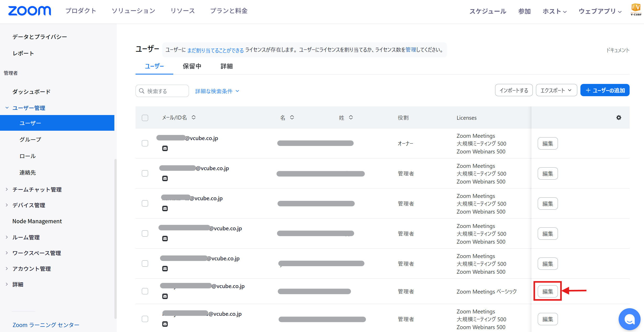Click 編集 for the オーナー row
The width and height of the screenshot is (644, 332).
tap(548, 144)
